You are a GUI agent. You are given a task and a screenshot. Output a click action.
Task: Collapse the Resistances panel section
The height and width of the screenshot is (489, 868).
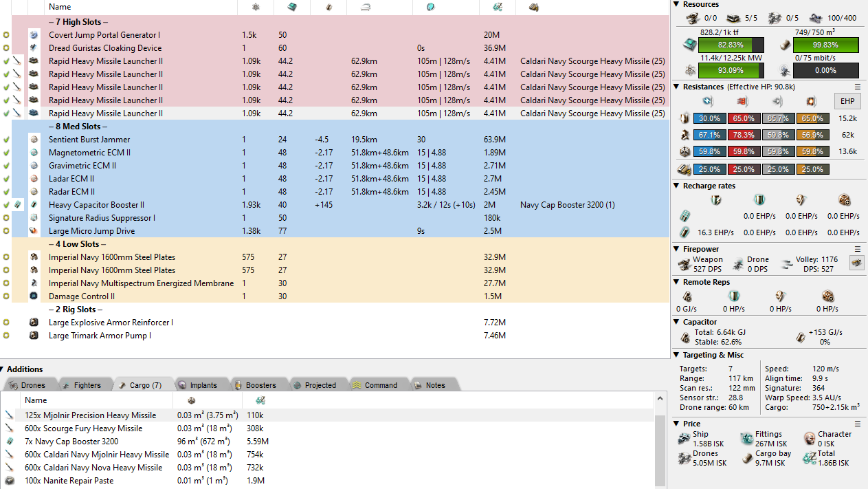pos(677,87)
